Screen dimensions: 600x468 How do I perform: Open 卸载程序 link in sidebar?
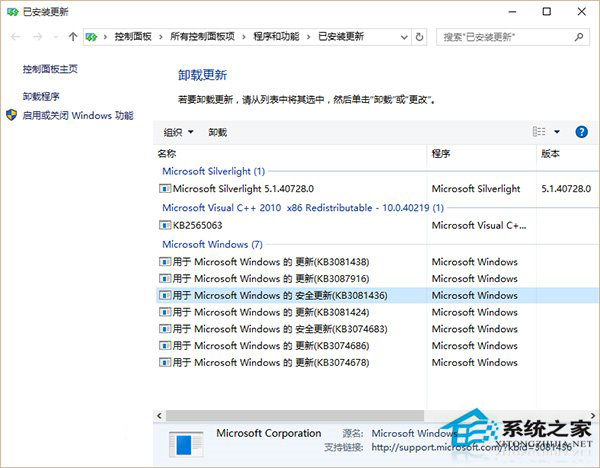[41, 96]
